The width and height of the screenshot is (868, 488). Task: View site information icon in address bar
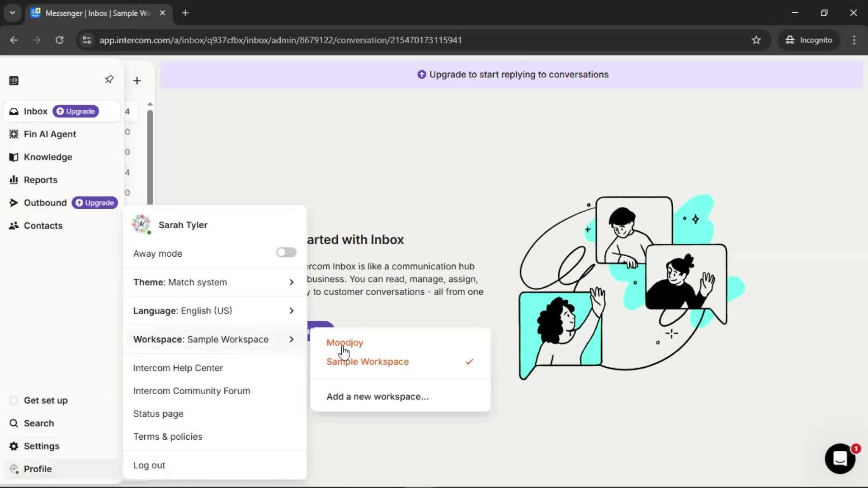[87, 40]
